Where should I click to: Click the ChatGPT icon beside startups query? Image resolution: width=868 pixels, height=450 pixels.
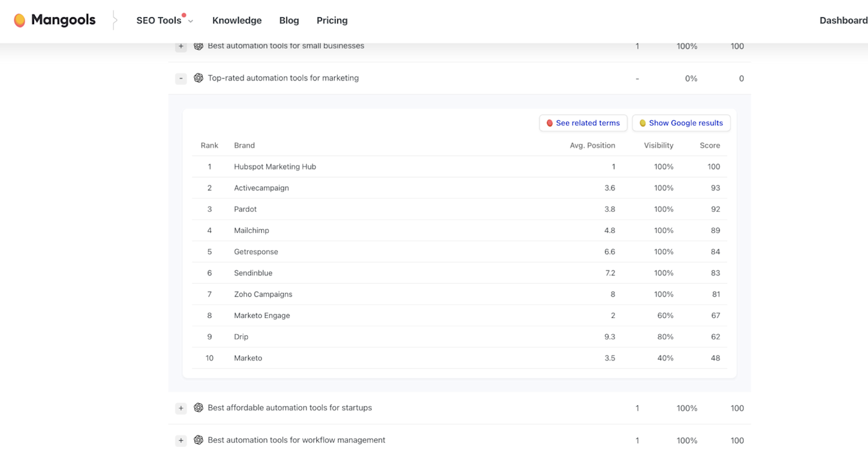(x=198, y=408)
